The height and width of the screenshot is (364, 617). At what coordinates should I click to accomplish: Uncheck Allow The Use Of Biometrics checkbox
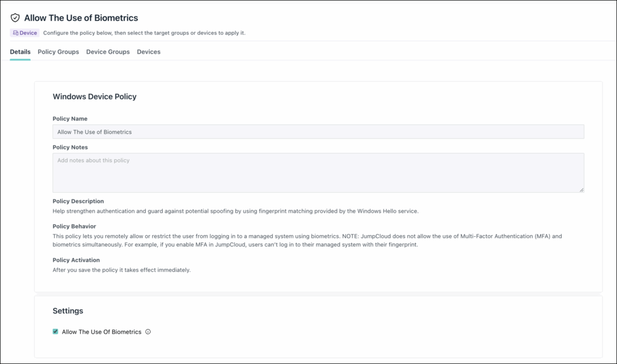pos(55,331)
